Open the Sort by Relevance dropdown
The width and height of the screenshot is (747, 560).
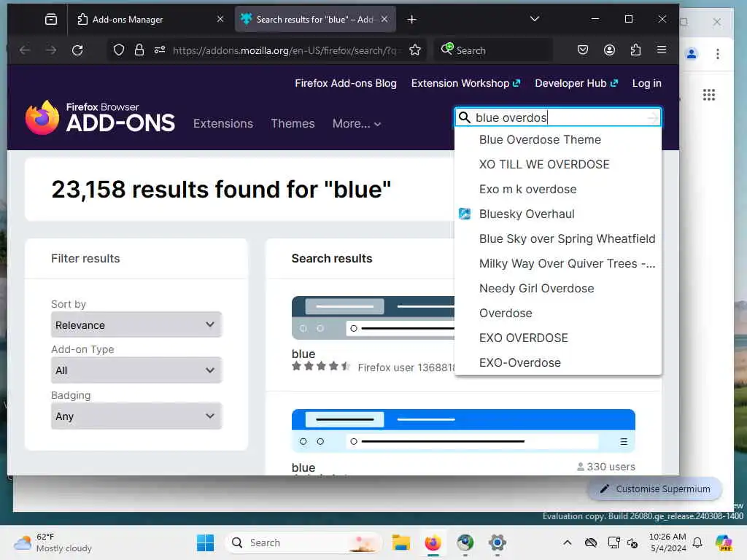136,324
